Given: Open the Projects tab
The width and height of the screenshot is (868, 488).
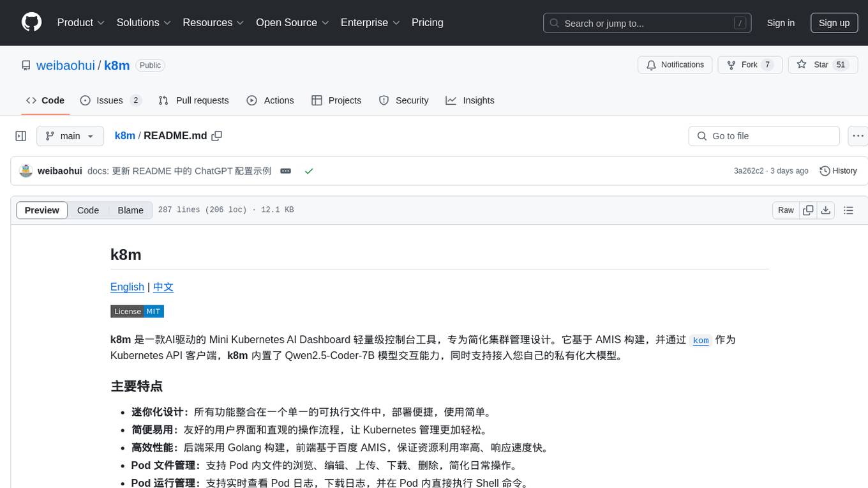Looking at the screenshot, I should (336, 100).
